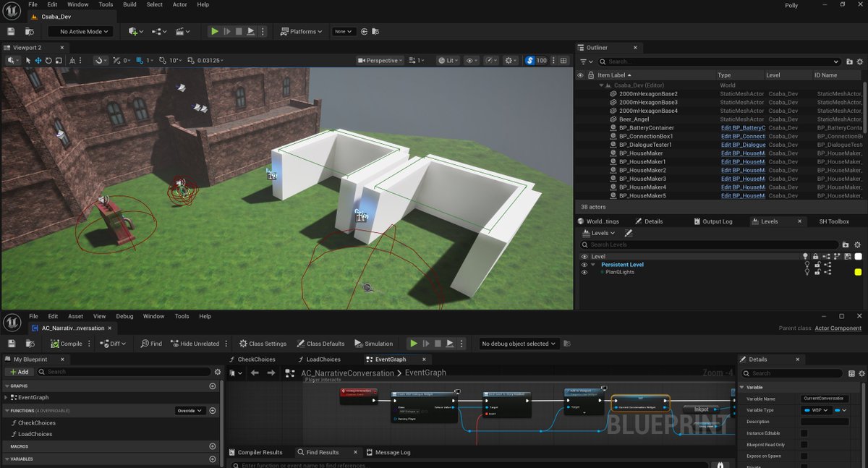Open the Diff dropdown in Blueprint toolbar
This screenshot has height=468, width=868.
click(x=114, y=344)
